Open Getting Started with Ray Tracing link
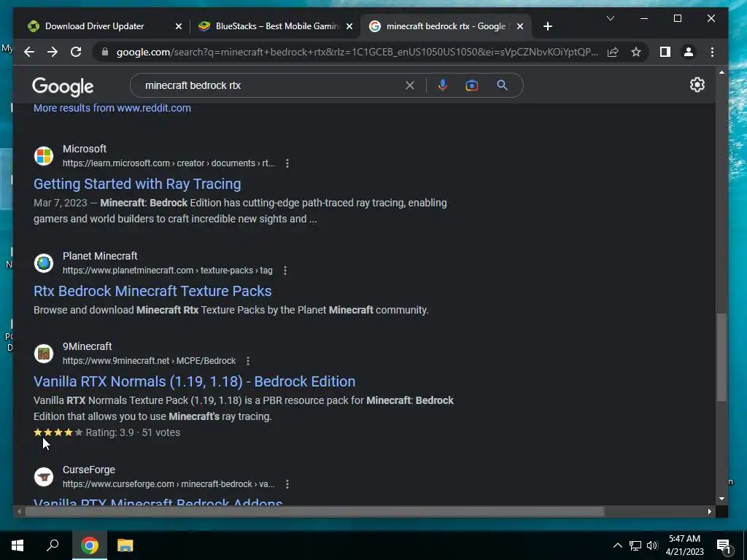 pos(137,184)
